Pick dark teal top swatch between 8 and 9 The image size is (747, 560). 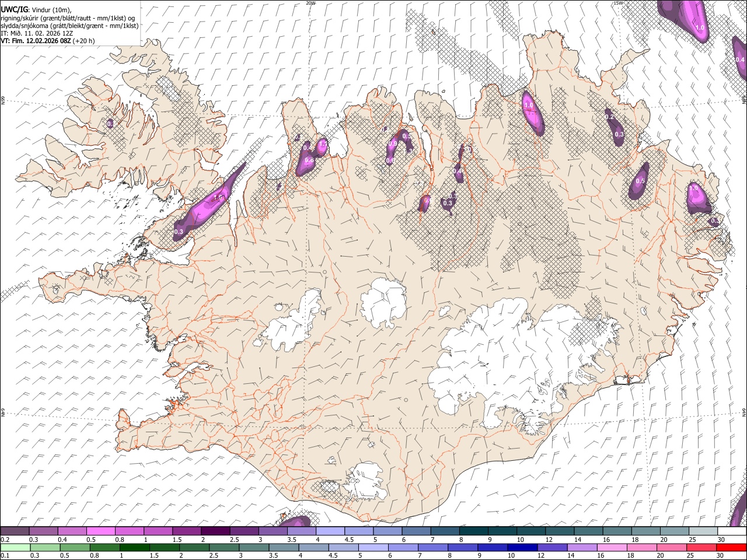(473, 531)
